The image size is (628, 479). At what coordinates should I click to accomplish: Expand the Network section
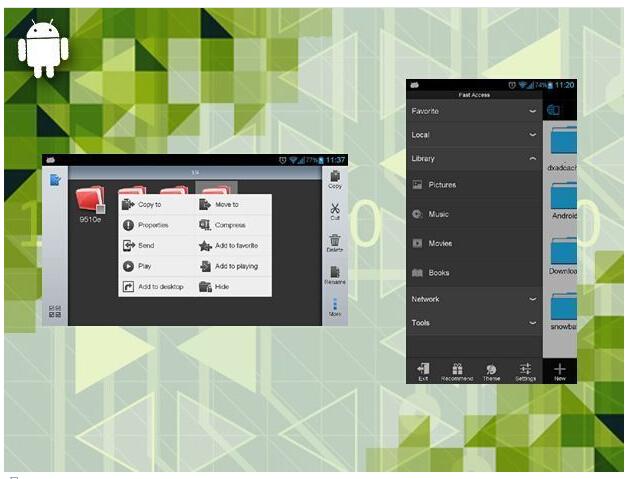pos(532,299)
